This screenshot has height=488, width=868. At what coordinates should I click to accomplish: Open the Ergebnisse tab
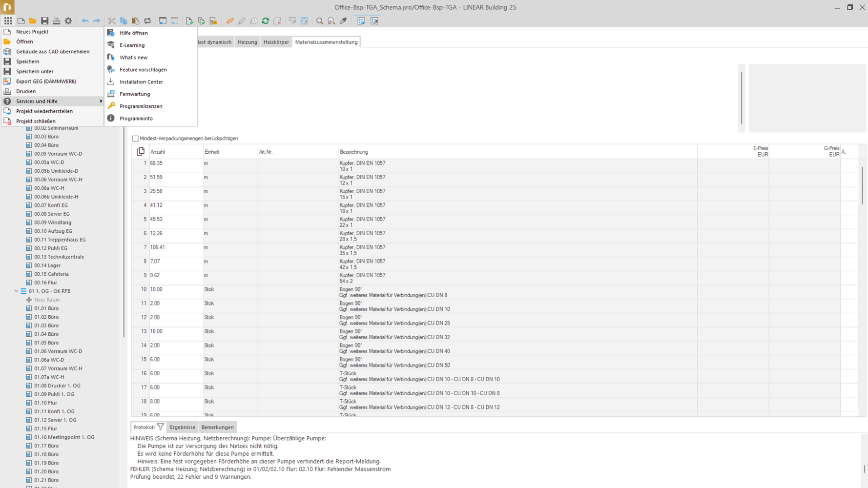click(183, 427)
